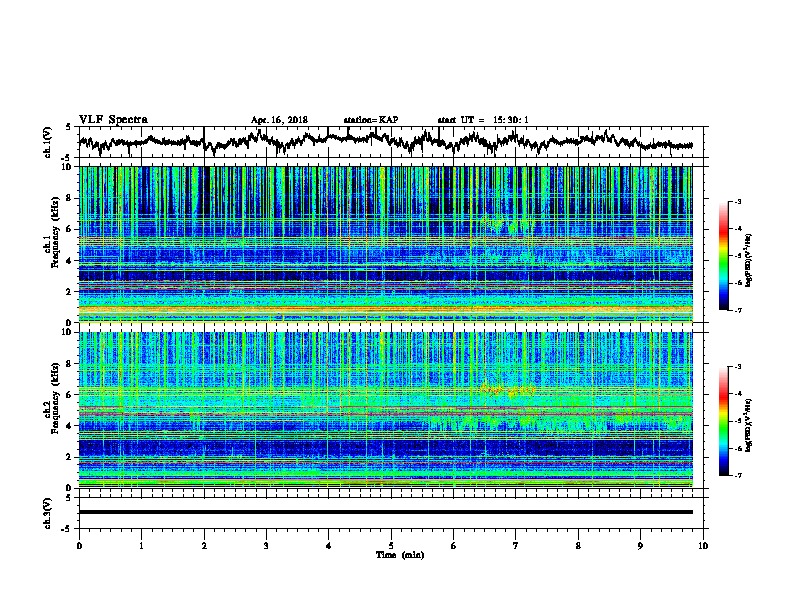Click the "3" tick on the Time axis
This screenshot has height=612, width=792.
(266, 546)
